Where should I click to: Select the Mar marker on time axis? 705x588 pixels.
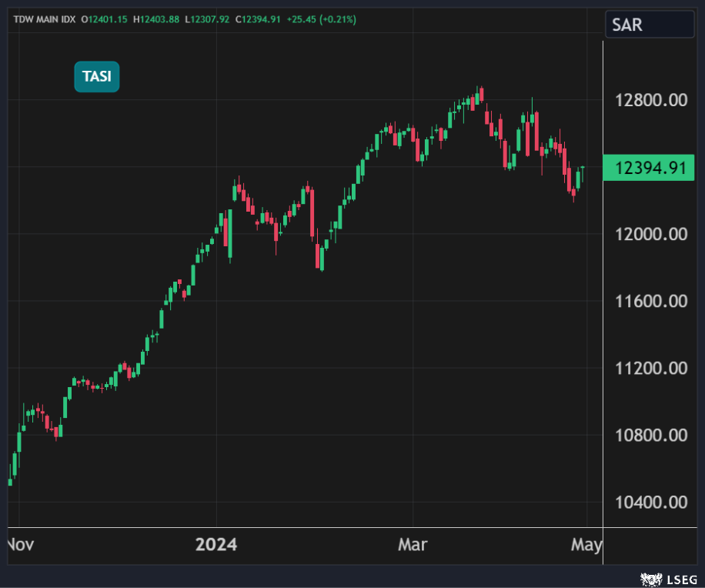(x=413, y=545)
